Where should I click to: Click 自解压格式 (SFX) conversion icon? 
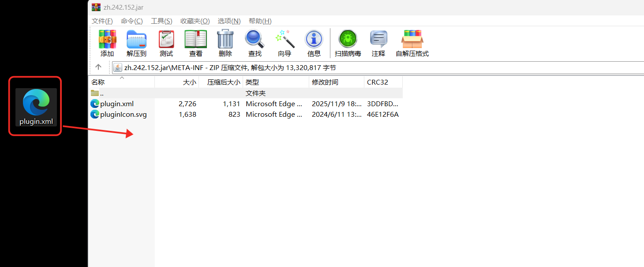pos(412,43)
